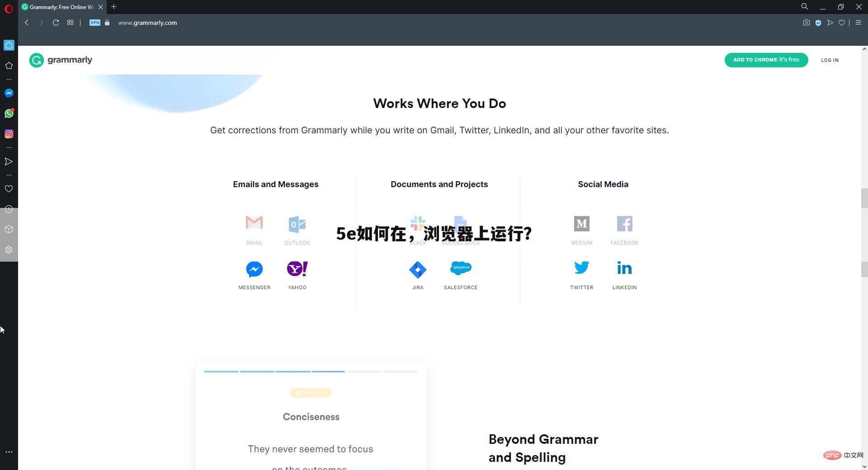Image resolution: width=868 pixels, height=470 pixels.
Task: Open Instagram in the Opera sidebar
Action: point(9,134)
